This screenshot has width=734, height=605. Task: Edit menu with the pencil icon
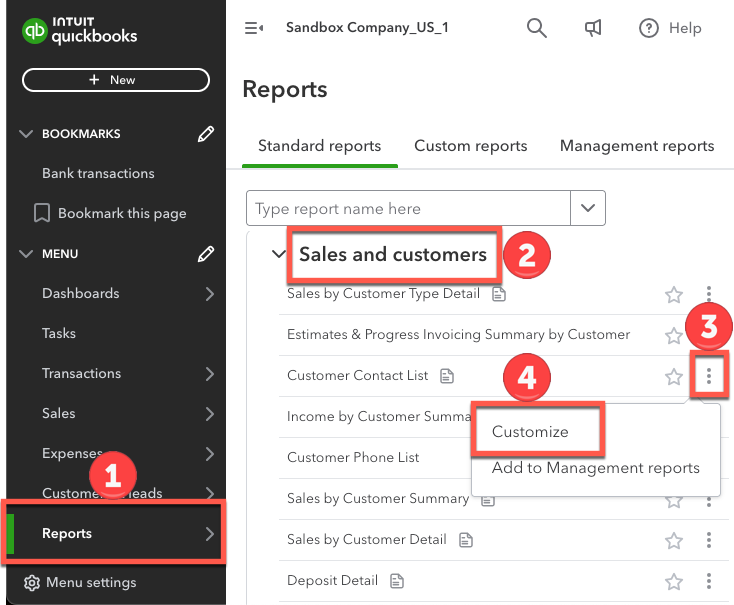click(x=206, y=254)
